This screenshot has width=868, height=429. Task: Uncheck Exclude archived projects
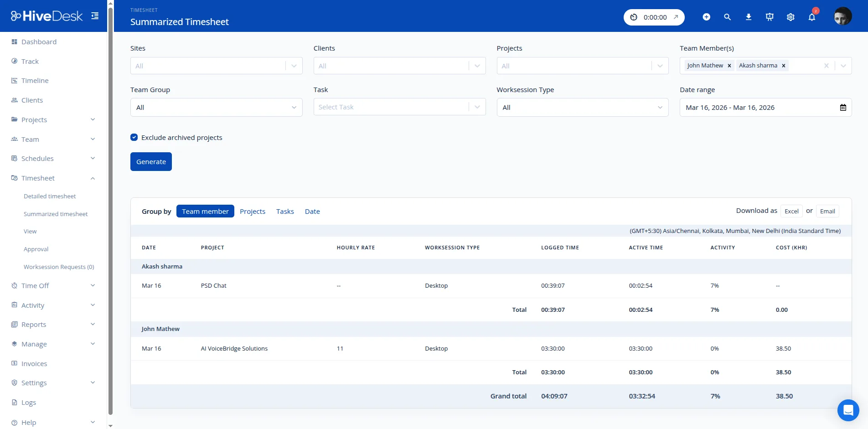(134, 137)
